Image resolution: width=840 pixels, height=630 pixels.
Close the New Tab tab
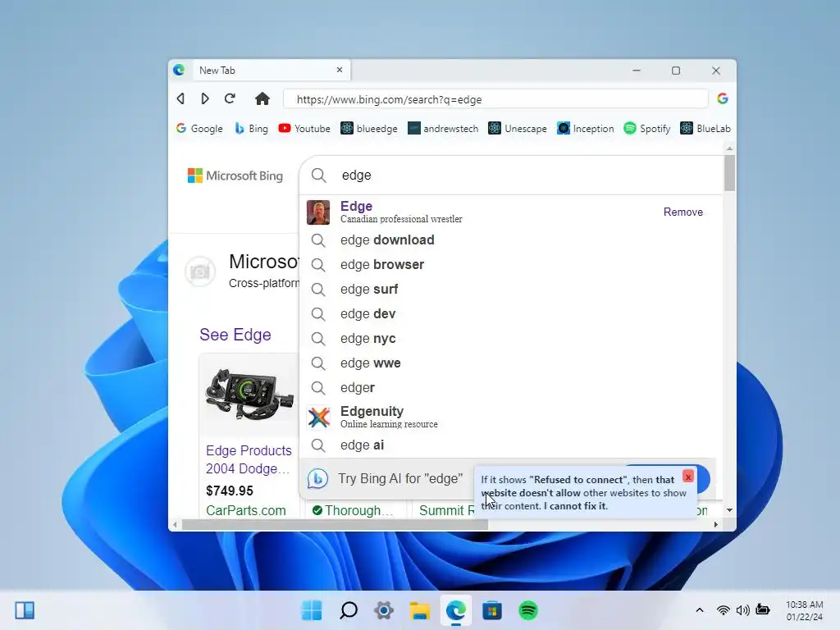(340, 71)
